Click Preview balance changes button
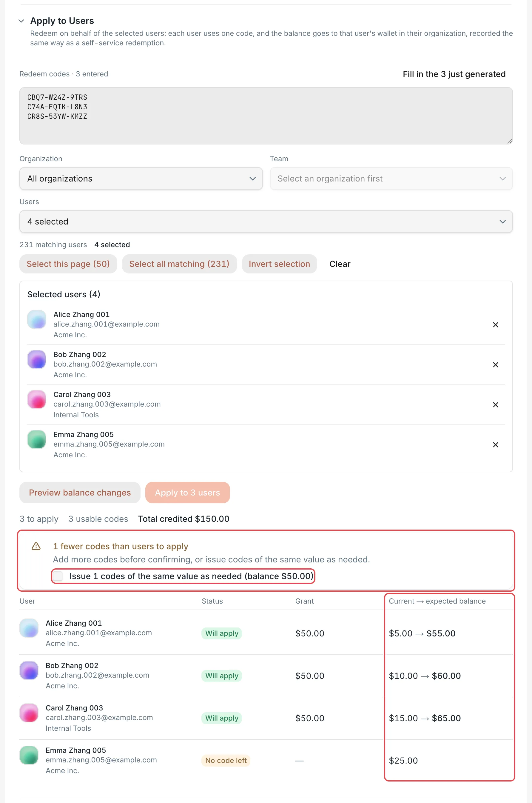532x803 pixels. tap(80, 493)
